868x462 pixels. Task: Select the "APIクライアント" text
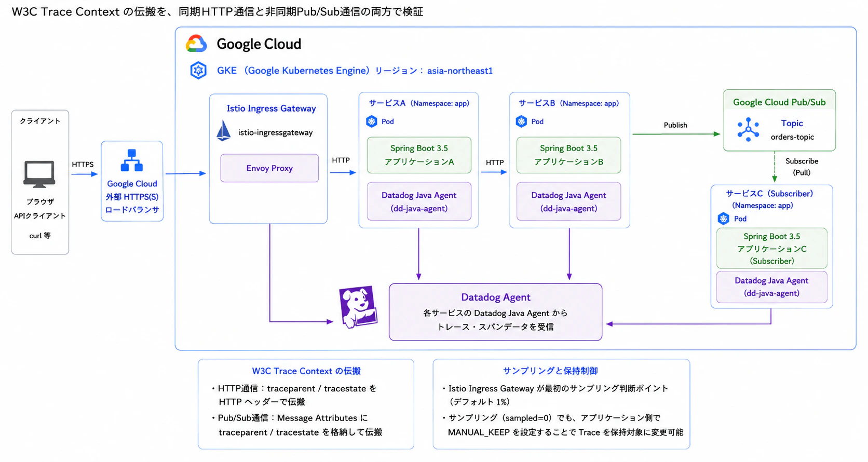40,216
